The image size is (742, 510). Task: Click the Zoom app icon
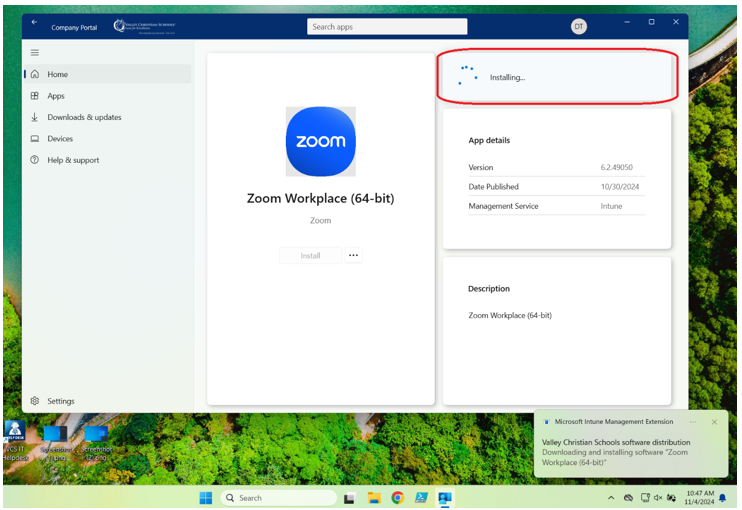[x=321, y=141]
